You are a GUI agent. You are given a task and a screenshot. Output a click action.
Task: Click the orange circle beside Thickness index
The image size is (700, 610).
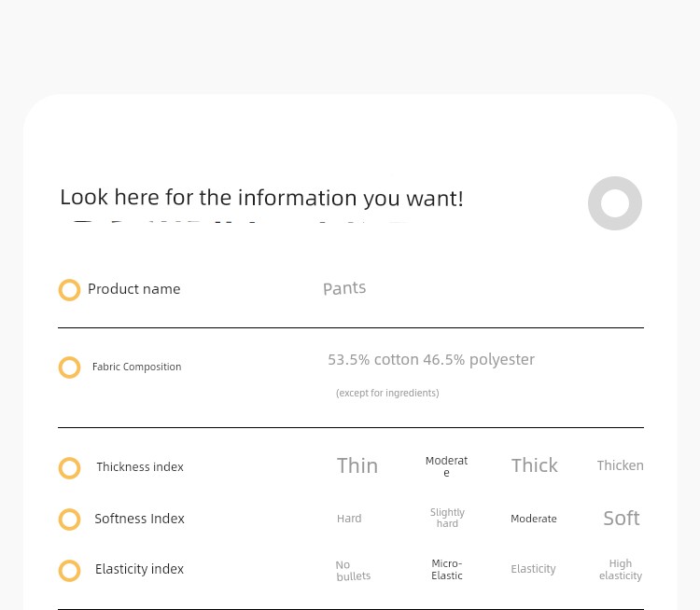[x=69, y=468]
